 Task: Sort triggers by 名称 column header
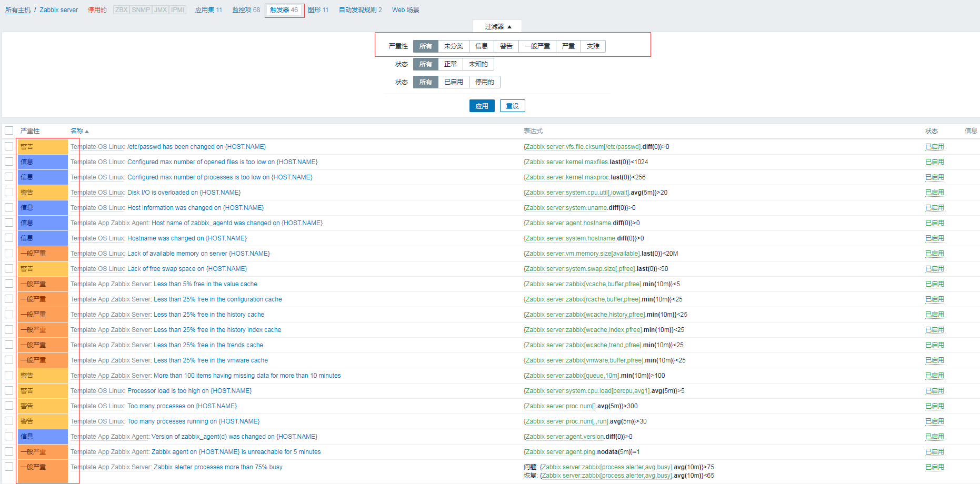[79, 131]
